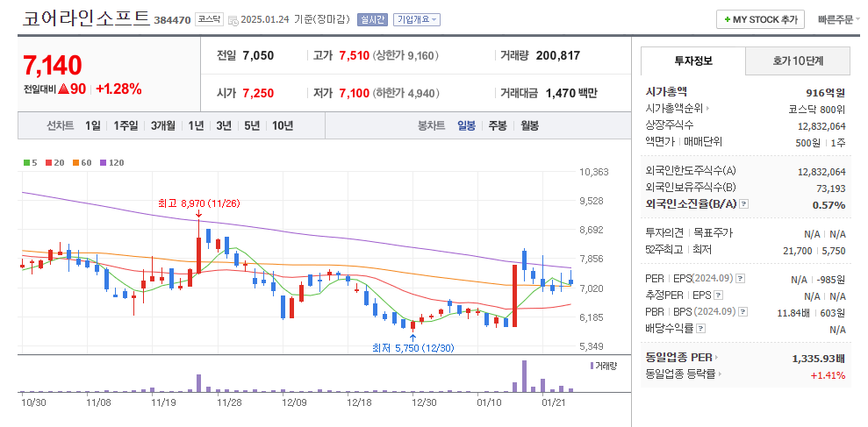
Task: Click the 외국인보유주식수 value 73,193
Action: [x=830, y=188]
